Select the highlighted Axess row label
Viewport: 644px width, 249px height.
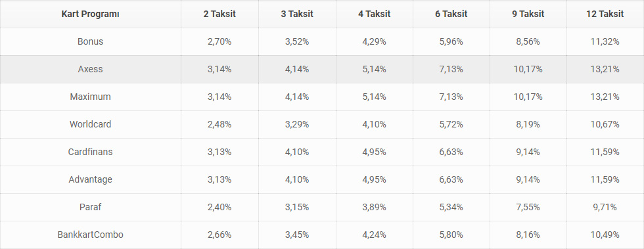click(91, 69)
